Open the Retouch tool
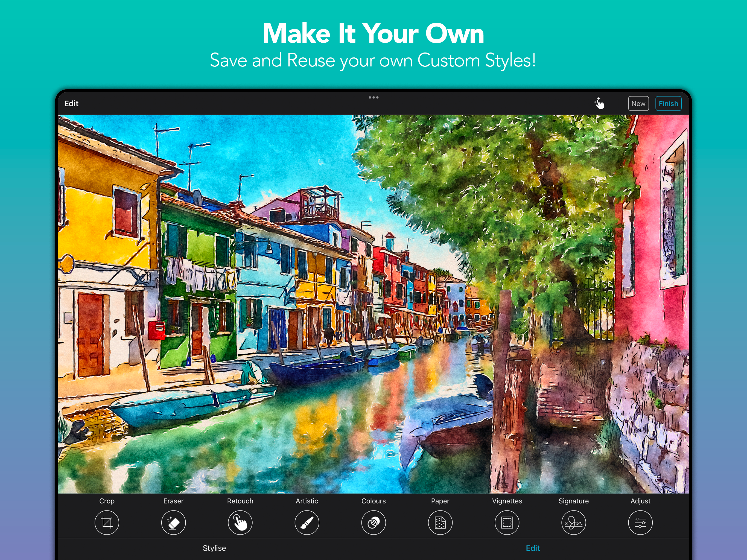Screen dimensions: 747x560 pos(240,523)
